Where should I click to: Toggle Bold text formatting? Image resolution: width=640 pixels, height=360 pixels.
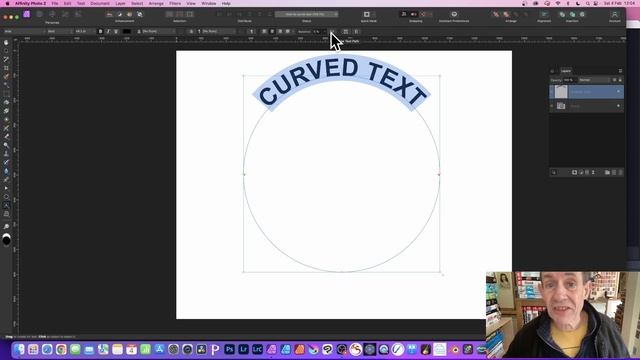100,31
